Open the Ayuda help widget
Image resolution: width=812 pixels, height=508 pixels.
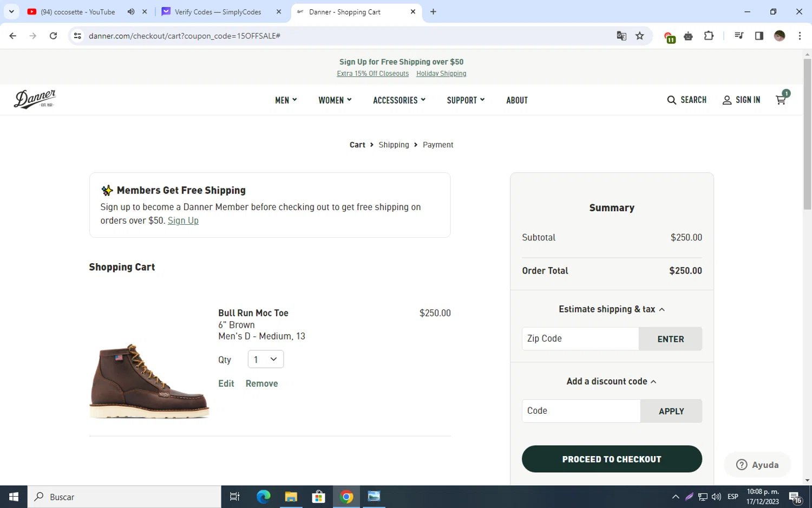[757, 465]
